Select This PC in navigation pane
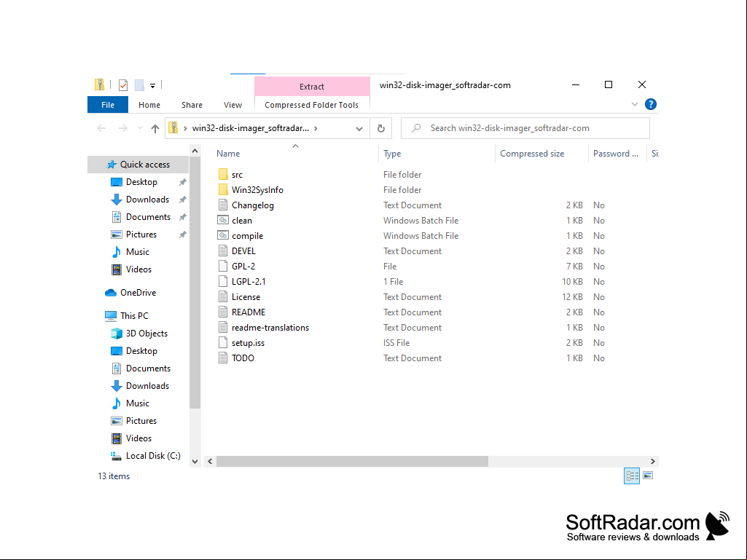This screenshot has width=747, height=560. (x=134, y=316)
